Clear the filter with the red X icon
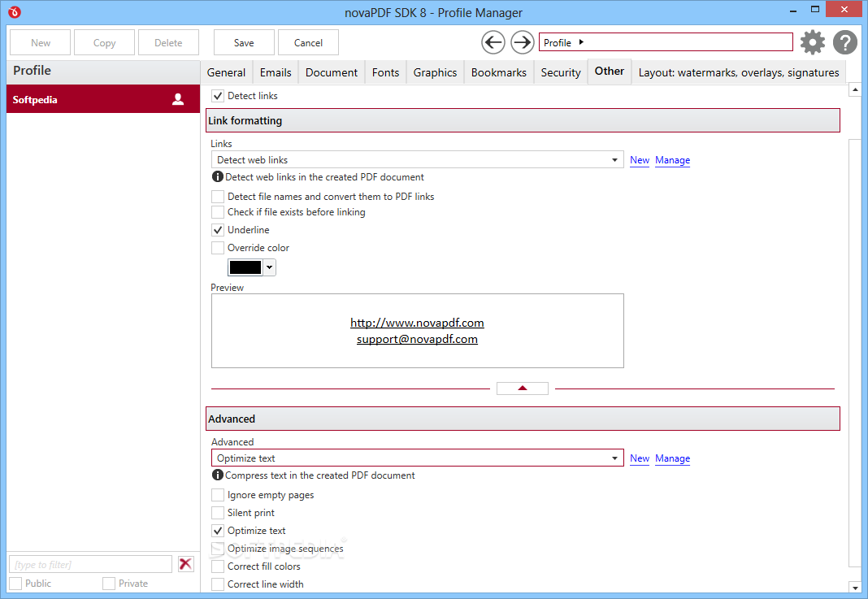The width and height of the screenshot is (868, 599). point(185,564)
